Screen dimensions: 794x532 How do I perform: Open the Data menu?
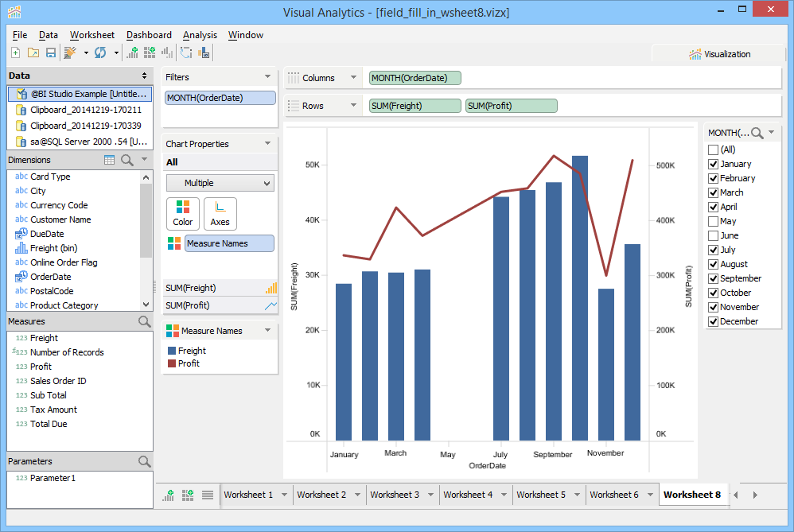(x=48, y=35)
